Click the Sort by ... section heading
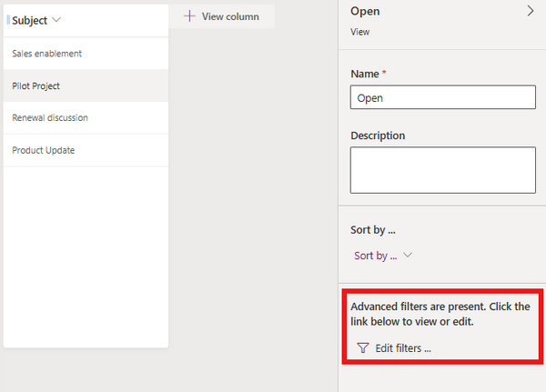The height and width of the screenshot is (392, 546). pos(374,230)
